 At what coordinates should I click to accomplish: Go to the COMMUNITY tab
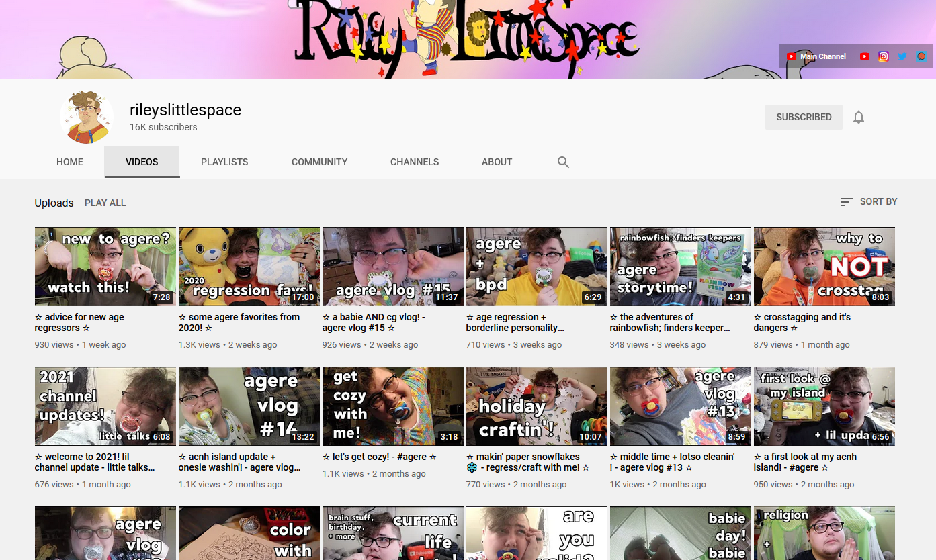[x=319, y=162]
